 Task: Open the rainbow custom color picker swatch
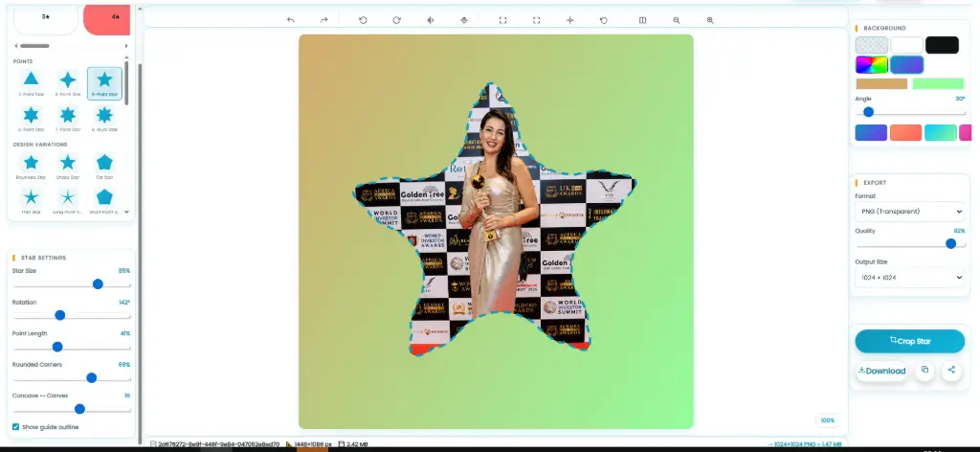tap(871, 65)
